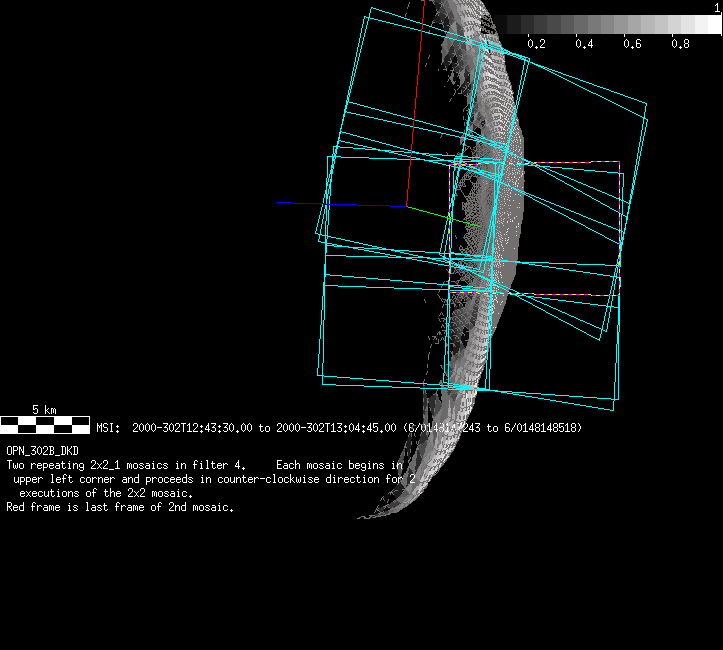Click line "upper left corner and proceeds in counter-clockwise"
723x650 pixels.
coord(166,479)
